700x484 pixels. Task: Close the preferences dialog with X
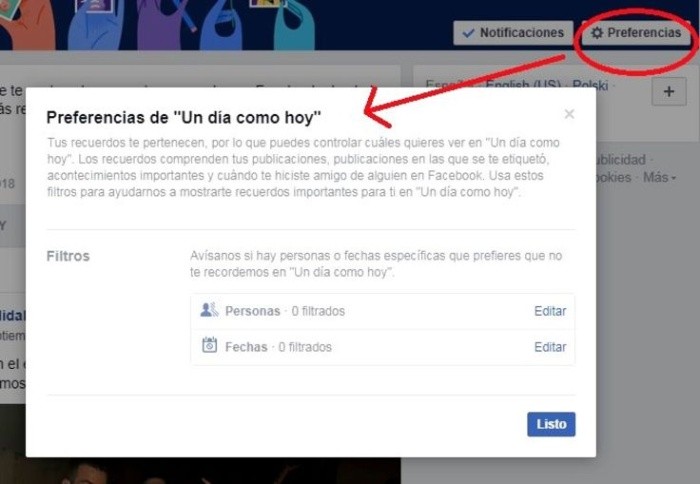(569, 114)
